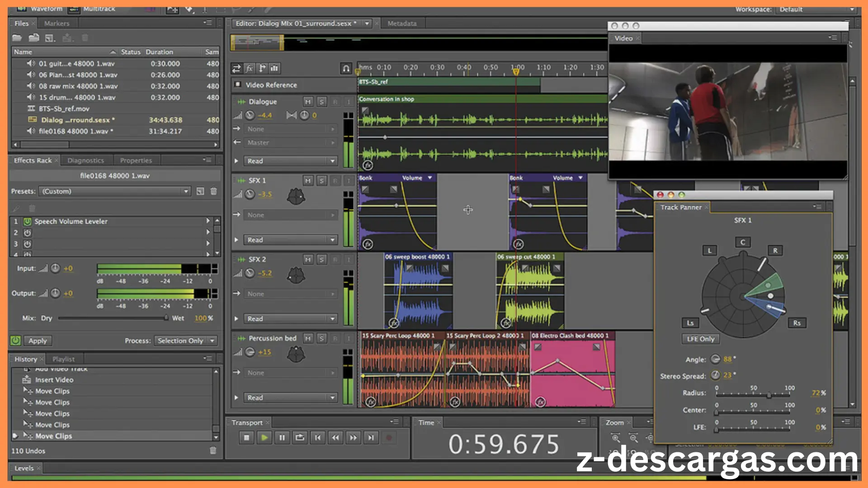The height and width of the screenshot is (488, 868).
Task: Click the green Play button
Action: tap(264, 437)
